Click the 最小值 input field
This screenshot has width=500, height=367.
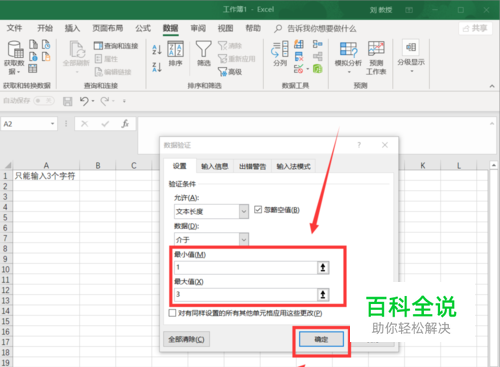(246, 268)
